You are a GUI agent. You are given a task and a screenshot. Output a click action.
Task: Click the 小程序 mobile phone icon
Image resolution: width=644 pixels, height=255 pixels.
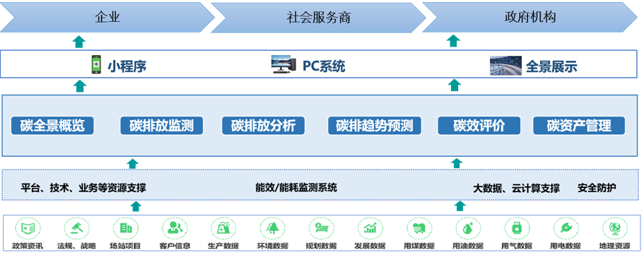[96, 65]
